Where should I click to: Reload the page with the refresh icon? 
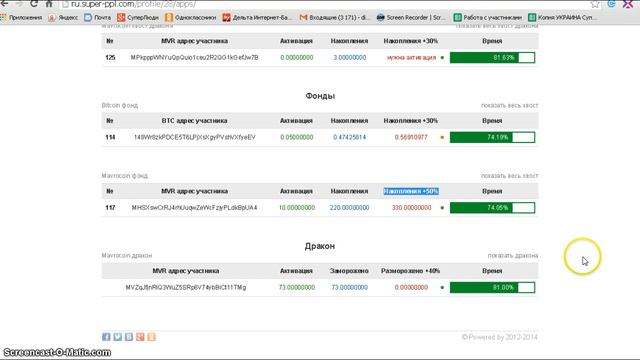[x=34, y=4]
